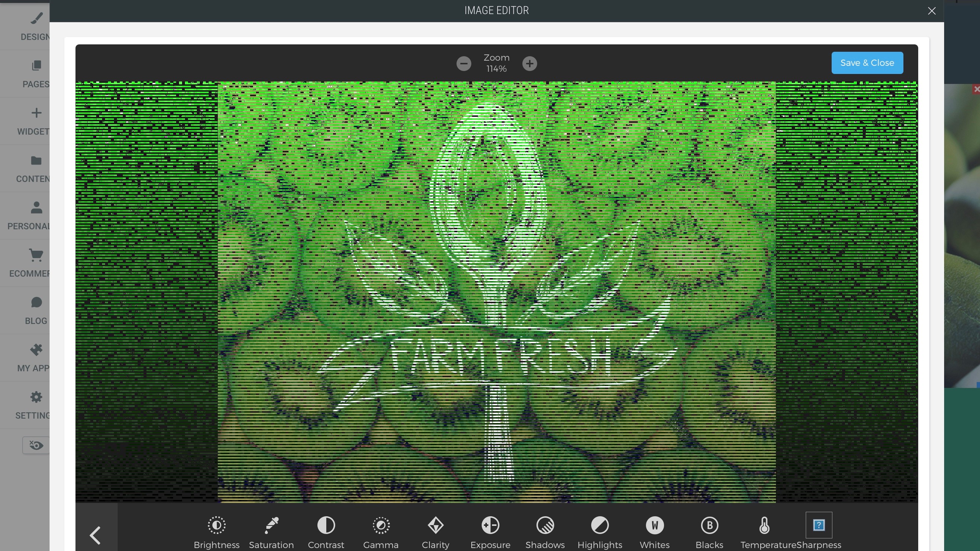Open the Blog section
The height and width of the screenshot is (551, 980).
click(x=36, y=310)
